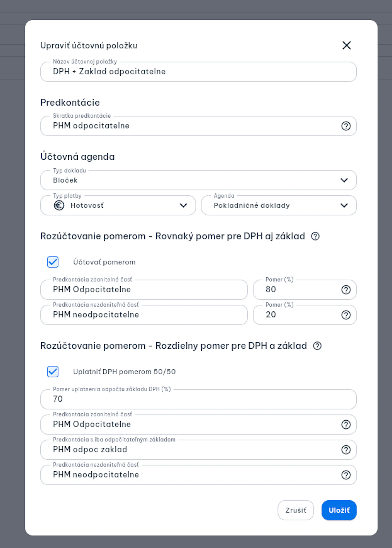Open the Typ platby Hotovosť dropdown
Image resolution: width=392 pixels, height=548 pixels.
pos(118,205)
